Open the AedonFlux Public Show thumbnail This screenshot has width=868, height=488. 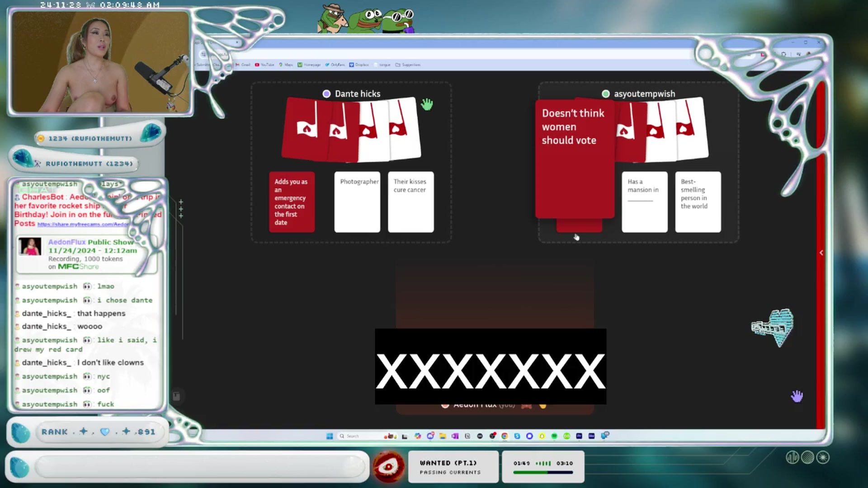pyautogui.click(x=30, y=246)
